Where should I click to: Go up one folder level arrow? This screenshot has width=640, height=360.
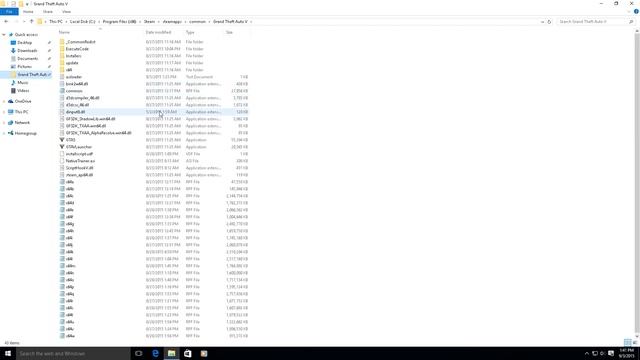click(31, 22)
